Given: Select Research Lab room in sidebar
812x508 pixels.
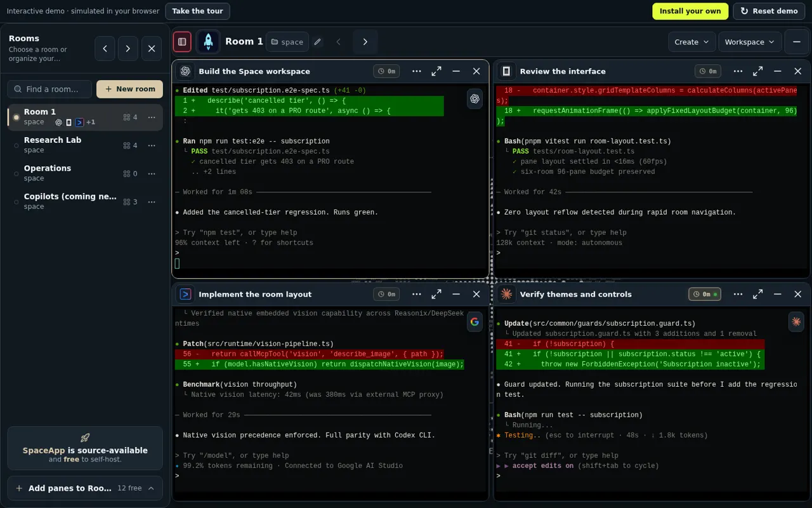Looking at the screenshot, I should pos(85,145).
